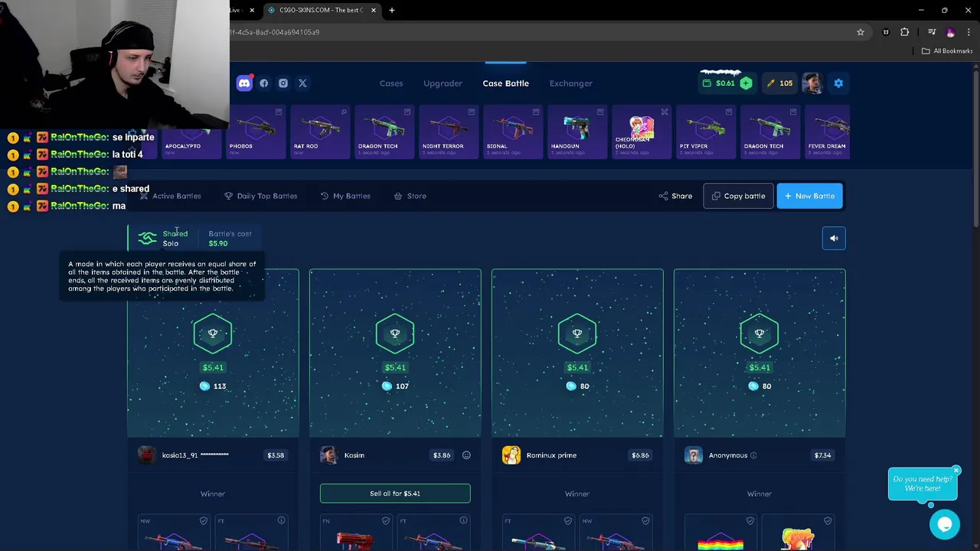The image size is (980, 551).
Task: Click the trophy hexagon above Kasim
Action: click(395, 334)
